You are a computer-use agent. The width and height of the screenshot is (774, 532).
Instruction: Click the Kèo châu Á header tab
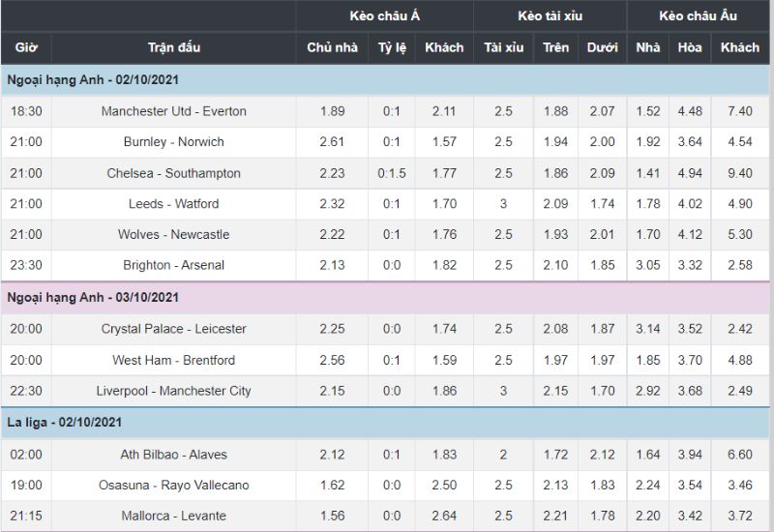coord(385,15)
